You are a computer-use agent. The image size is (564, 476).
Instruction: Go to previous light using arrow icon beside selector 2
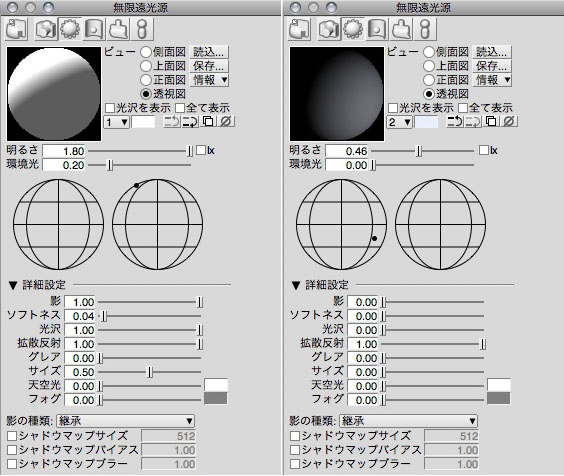tap(455, 122)
